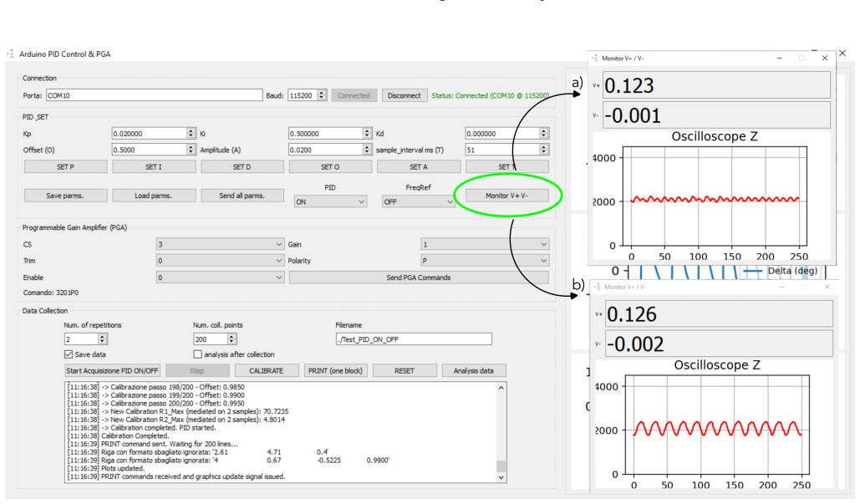Click the V+ value 0.123 display

coord(716,85)
